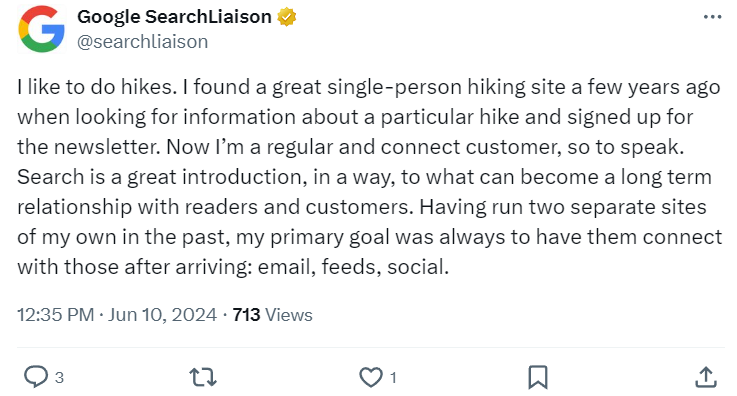Screen dimensions: 737x396
Task: Open the @searchliaison handle link
Action: coord(142,42)
